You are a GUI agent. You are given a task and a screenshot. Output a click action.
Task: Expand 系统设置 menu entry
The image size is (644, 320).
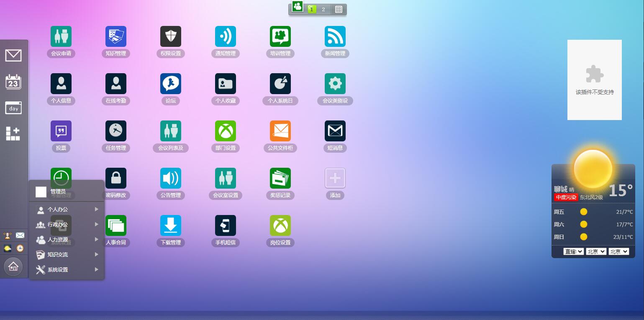67,270
